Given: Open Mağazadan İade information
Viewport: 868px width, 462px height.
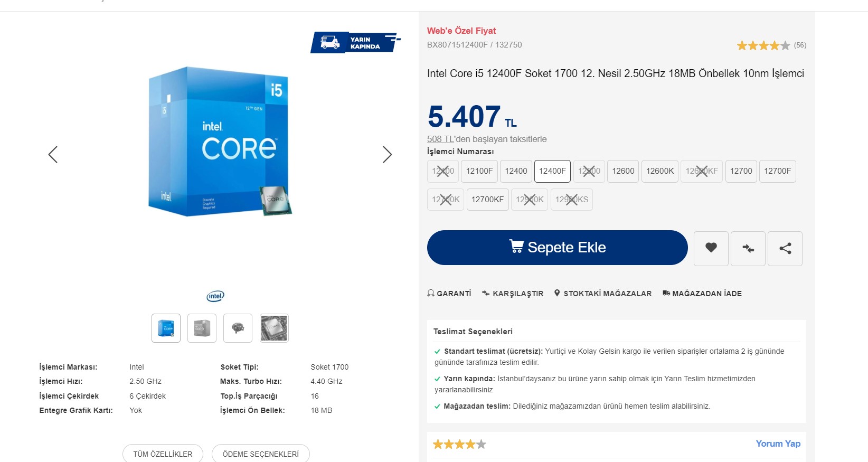Looking at the screenshot, I should tap(702, 294).
